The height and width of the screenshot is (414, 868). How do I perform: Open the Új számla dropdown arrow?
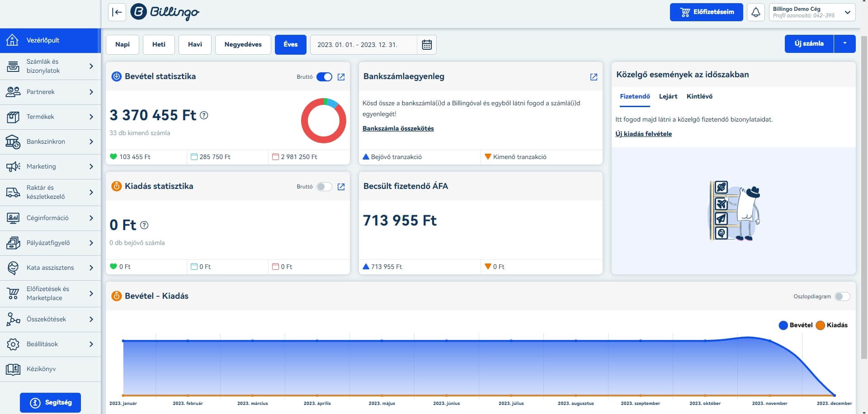(x=844, y=44)
